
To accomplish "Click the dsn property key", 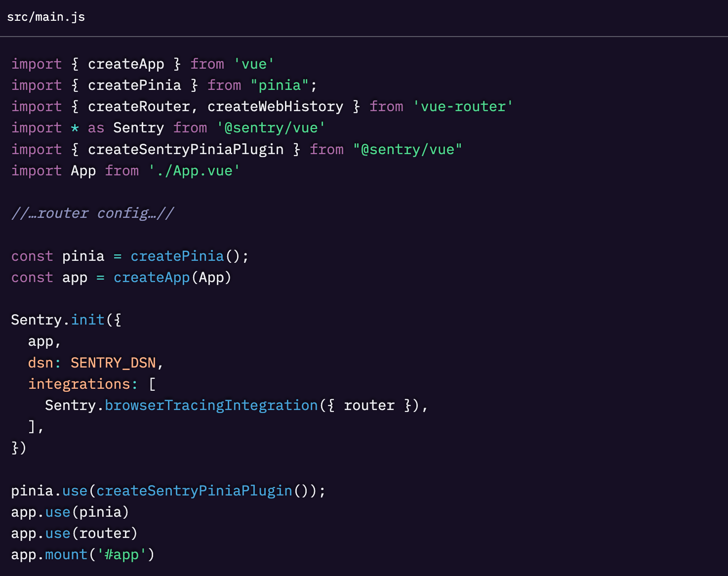I will tap(40, 363).
